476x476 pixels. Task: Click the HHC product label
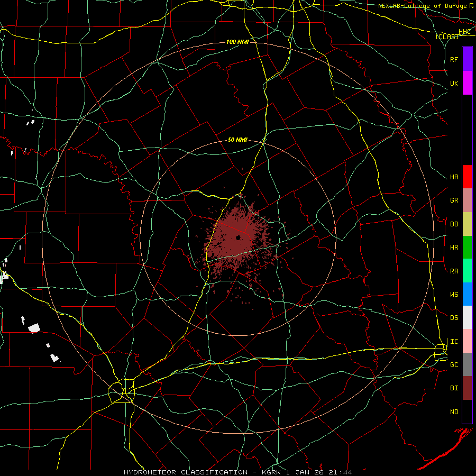pyautogui.click(x=465, y=32)
